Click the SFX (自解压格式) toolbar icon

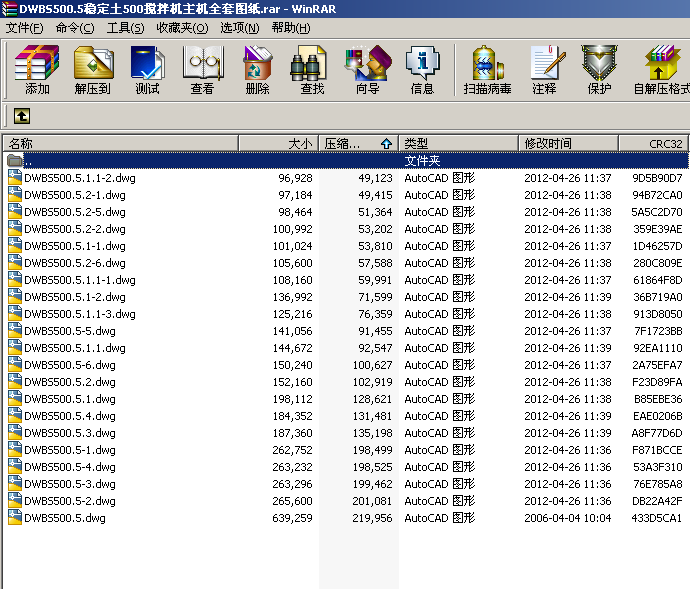click(x=661, y=70)
